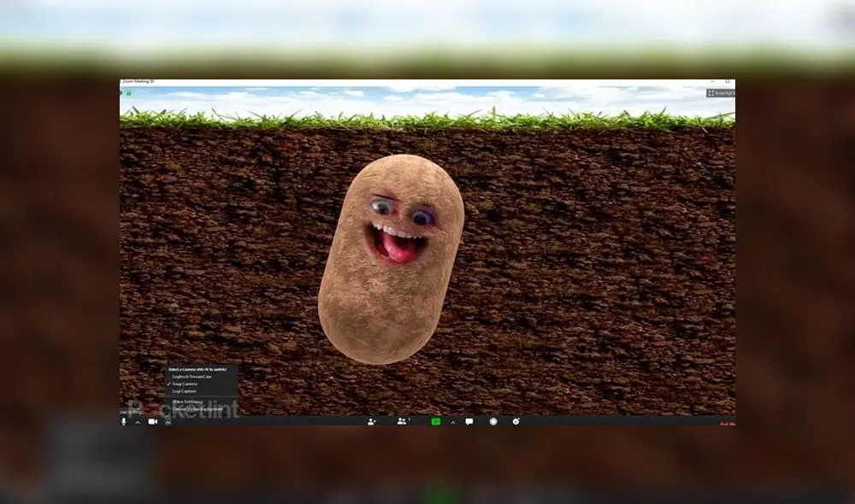Open Video Settings from the camera menu

coord(189,401)
